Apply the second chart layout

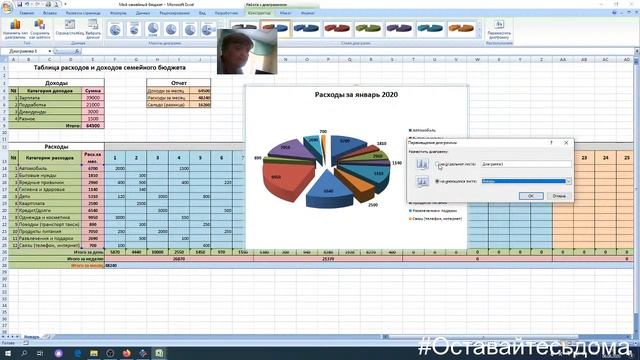[x=134, y=29]
